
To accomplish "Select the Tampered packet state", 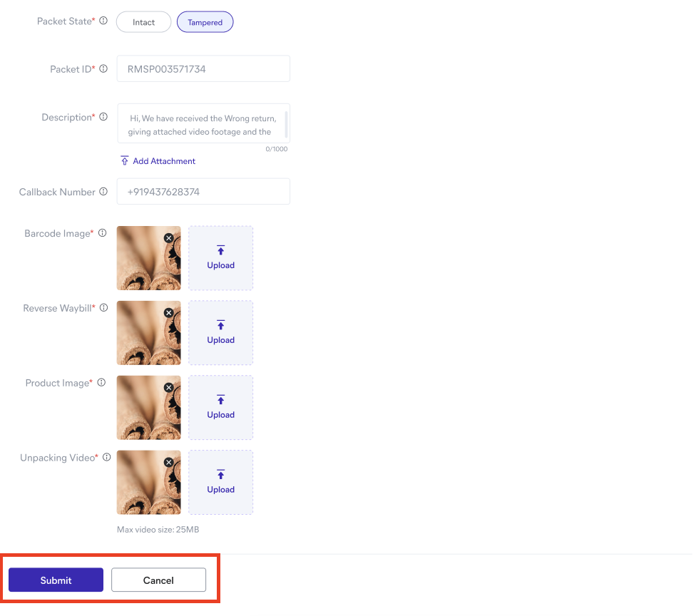I will [205, 22].
